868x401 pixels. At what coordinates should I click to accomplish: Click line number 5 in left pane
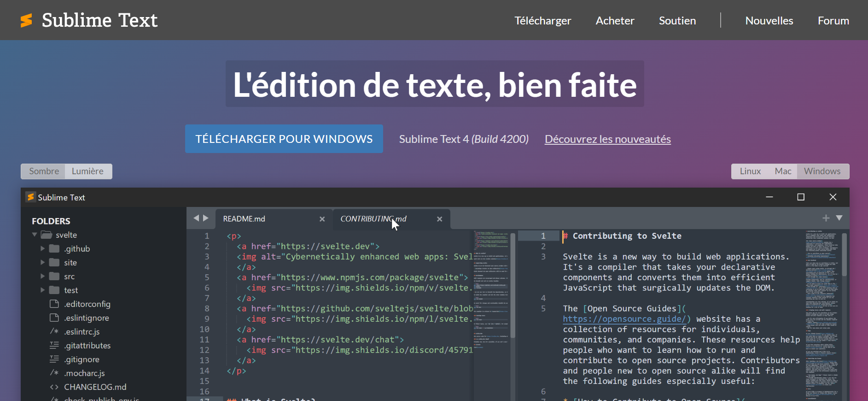pyautogui.click(x=207, y=277)
